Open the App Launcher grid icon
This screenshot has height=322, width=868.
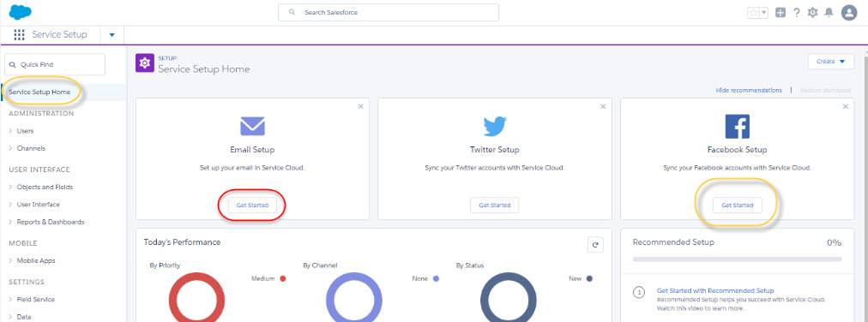[20, 35]
